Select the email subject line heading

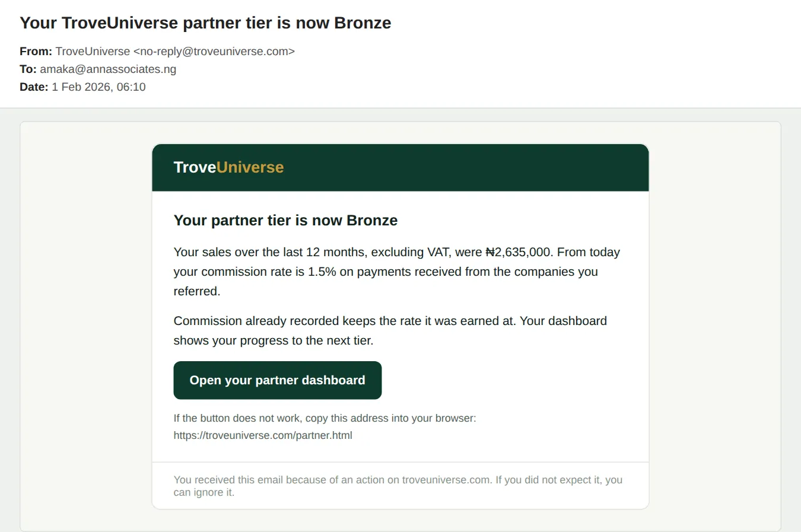coord(205,23)
